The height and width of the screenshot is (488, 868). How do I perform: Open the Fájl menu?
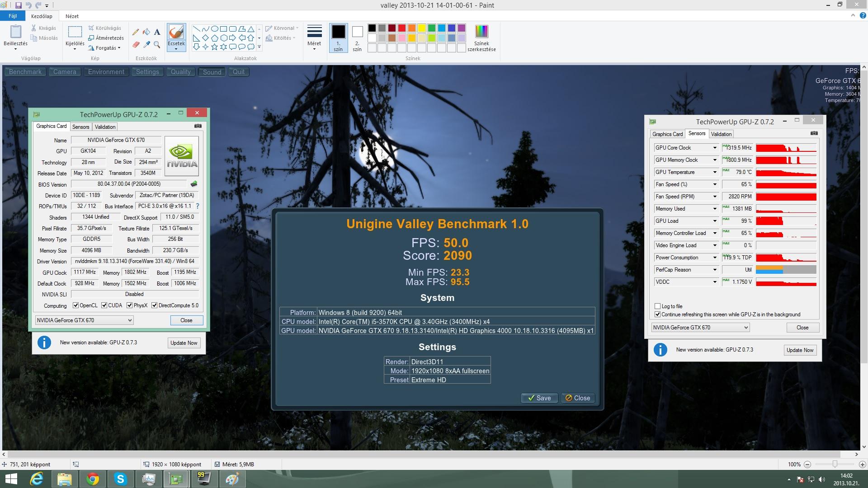[13, 16]
